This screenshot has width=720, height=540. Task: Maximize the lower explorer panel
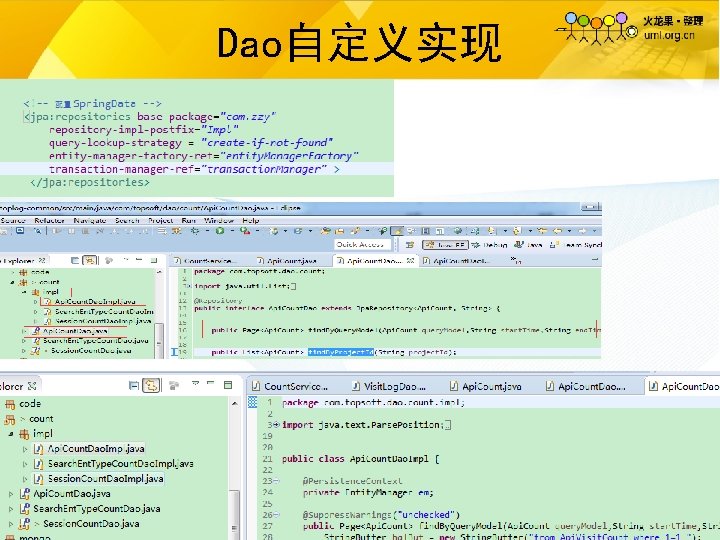[228, 385]
